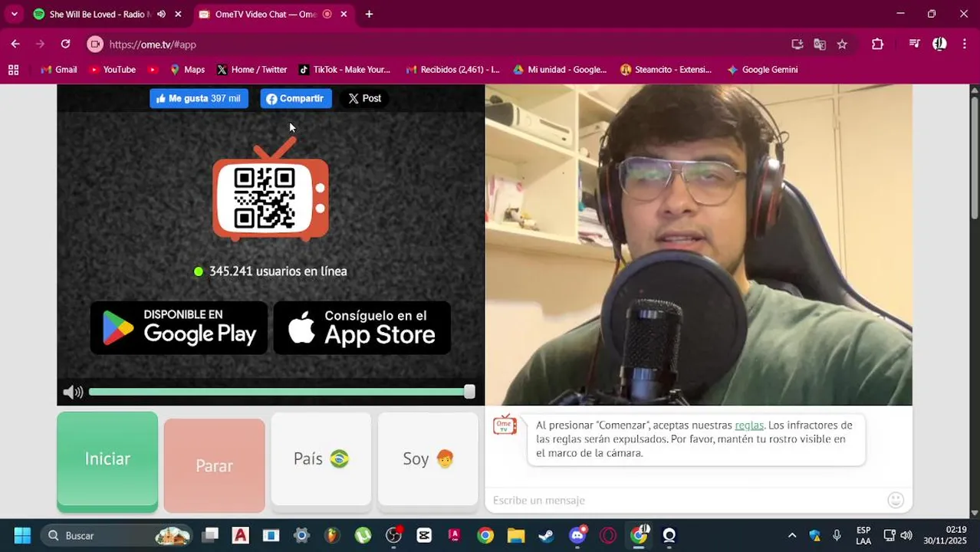Mute the stranger video volume icon
The image size is (980, 552).
point(73,393)
